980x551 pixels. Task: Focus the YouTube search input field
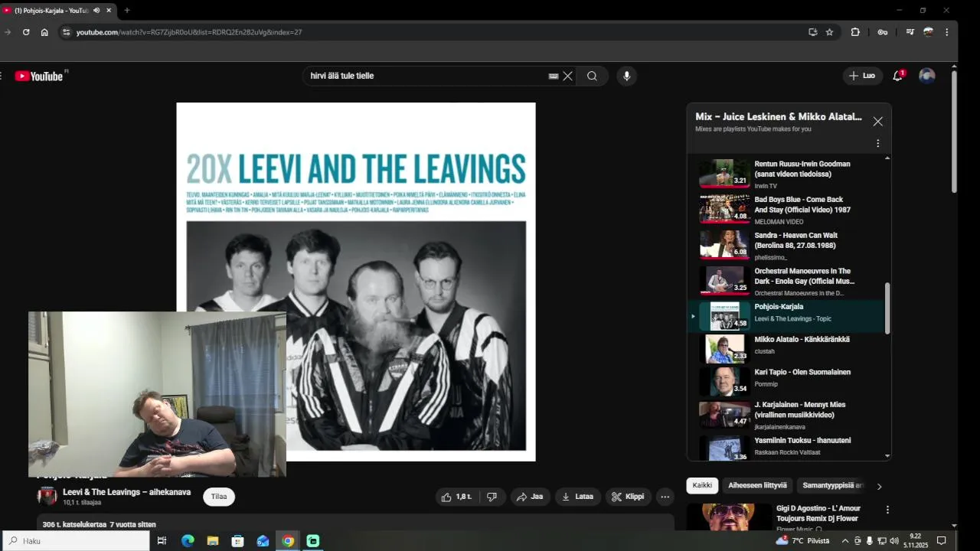point(426,76)
